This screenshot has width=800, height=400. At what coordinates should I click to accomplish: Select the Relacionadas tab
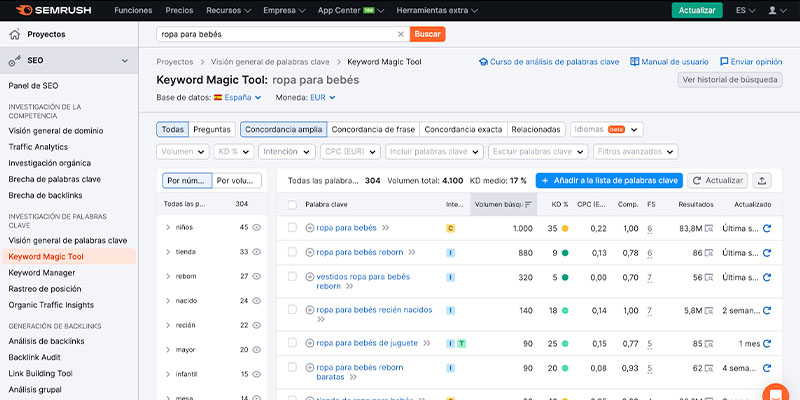(x=536, y=130)
